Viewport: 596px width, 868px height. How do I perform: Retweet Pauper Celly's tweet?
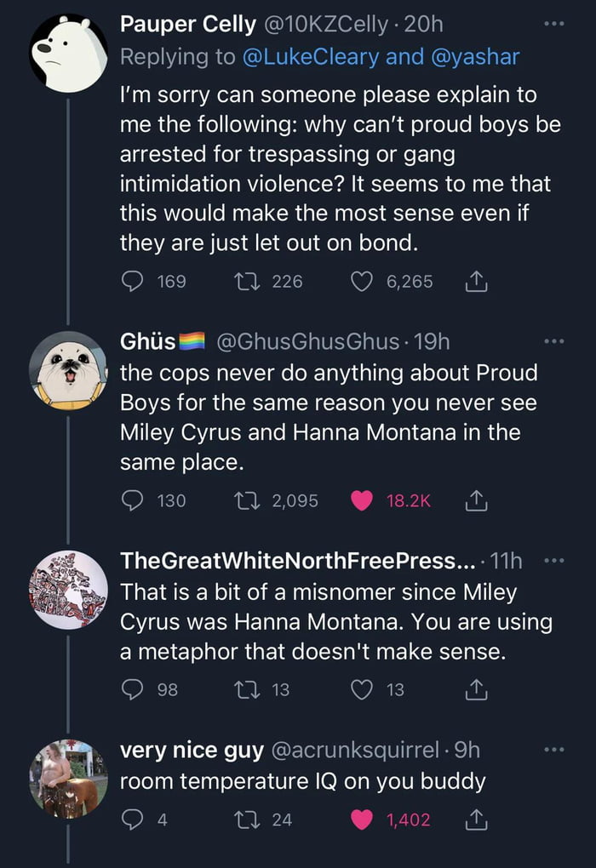click(x=245, y=281)
